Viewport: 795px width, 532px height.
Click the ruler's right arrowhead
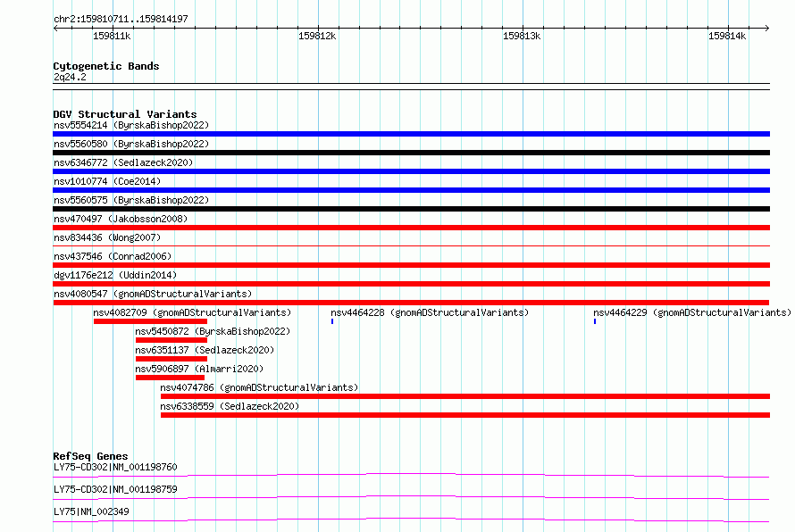767,29
